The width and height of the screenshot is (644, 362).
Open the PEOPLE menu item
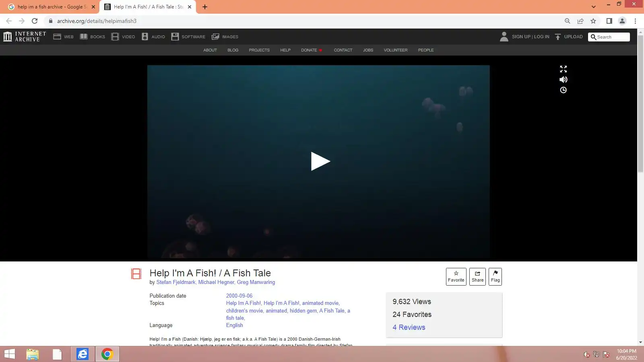(x=426, y=50)
